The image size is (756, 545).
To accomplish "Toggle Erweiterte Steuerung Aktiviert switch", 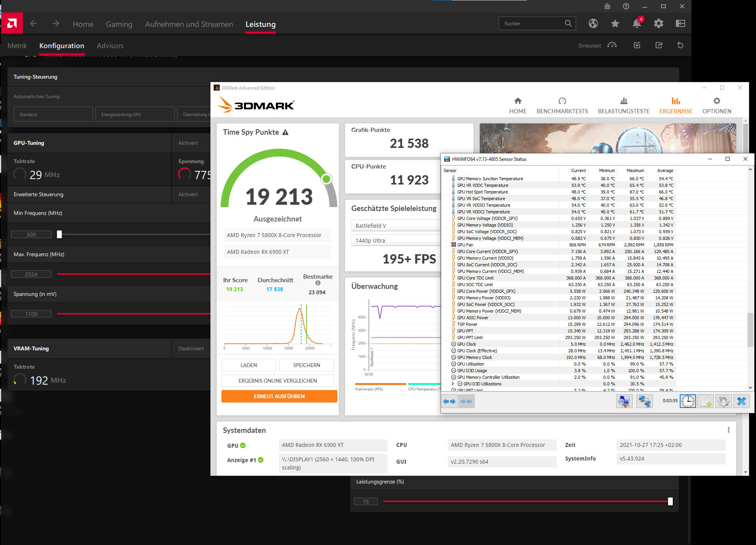I will tap(188, 194).
